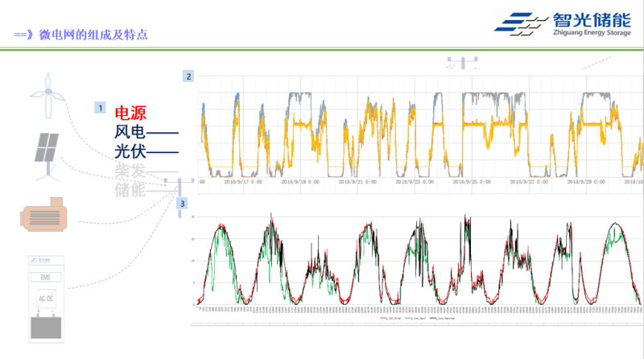This screenshot has height=359, width=644.
Task: Click the lower photovoltaic output chart
Action: point(419,262)
